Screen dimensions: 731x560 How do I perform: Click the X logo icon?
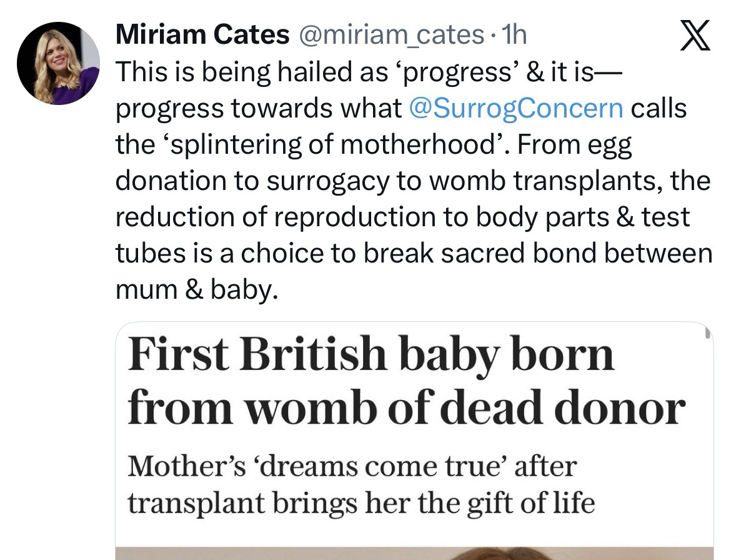pyautogui.click(x=694, y=36)
